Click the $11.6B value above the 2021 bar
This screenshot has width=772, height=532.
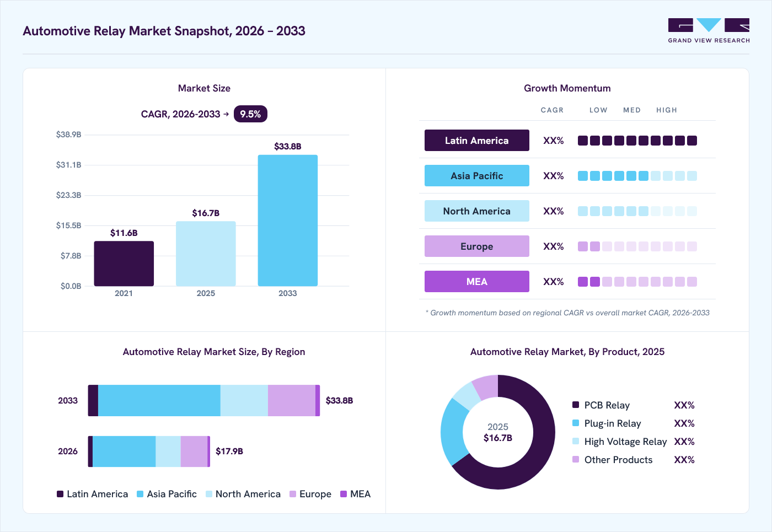(124, 233)
